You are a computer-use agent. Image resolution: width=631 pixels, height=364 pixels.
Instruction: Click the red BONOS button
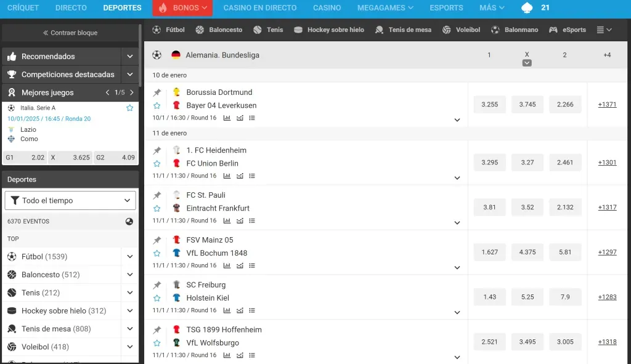pyautogui.click(x=182, y=8)
